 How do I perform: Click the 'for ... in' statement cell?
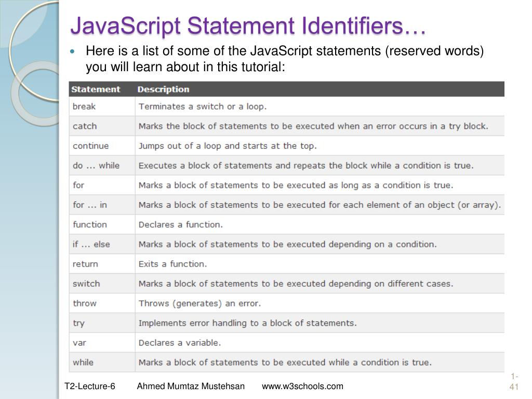(89, 205)
